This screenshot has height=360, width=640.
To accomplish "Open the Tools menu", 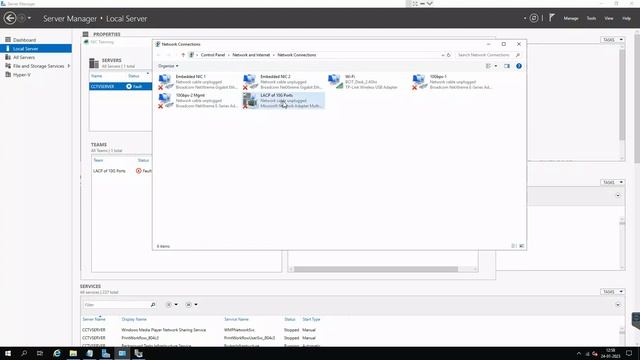I will click(x=591, y=18).
